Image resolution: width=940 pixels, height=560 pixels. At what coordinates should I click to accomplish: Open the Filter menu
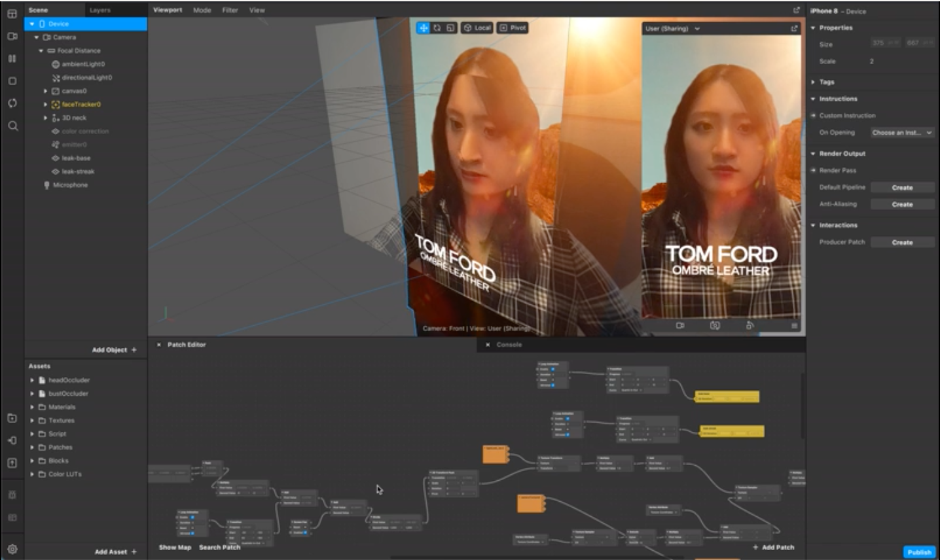(x=230, y=10)
